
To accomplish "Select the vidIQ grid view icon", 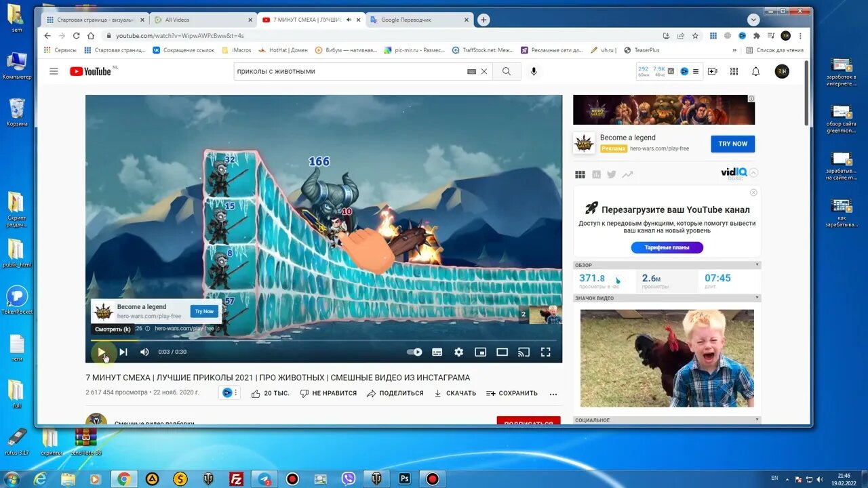I will [580, 174].
